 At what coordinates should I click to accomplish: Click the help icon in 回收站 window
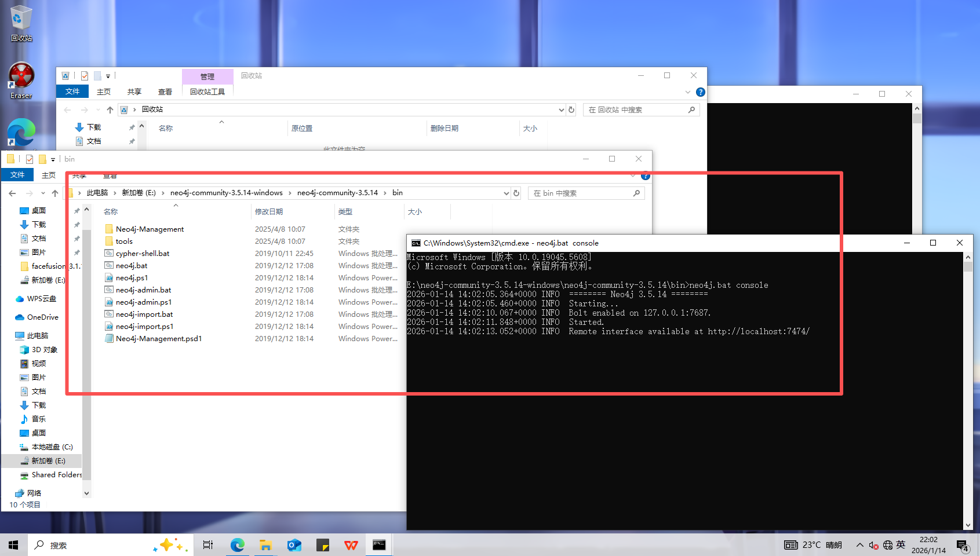700,92
